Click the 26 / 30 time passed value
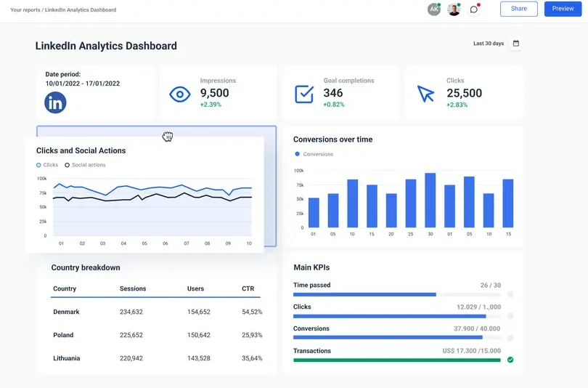Image resolution: width=588 pixels, height=388 pixels. tap(491, 285)
